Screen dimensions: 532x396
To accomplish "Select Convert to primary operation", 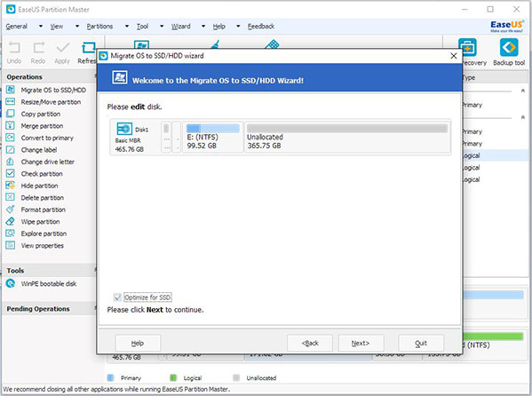I will point(47,138).
